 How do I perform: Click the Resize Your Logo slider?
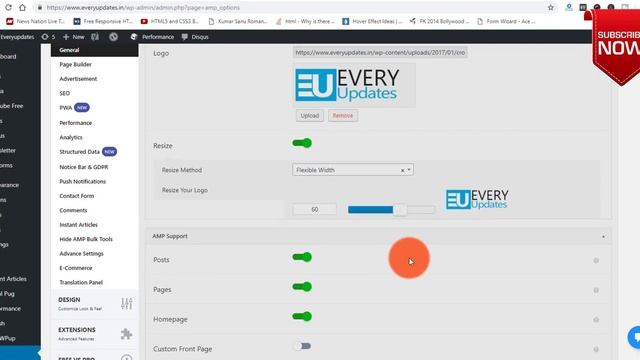click(x=391, y=210)
